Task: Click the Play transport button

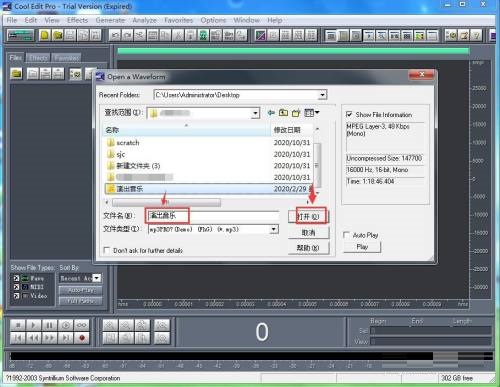Action: [34, 325]
